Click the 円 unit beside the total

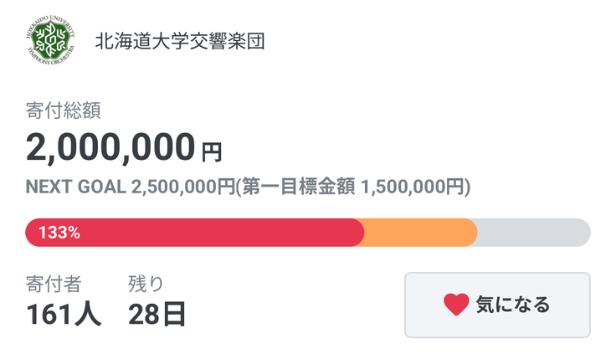click(213, 152)
